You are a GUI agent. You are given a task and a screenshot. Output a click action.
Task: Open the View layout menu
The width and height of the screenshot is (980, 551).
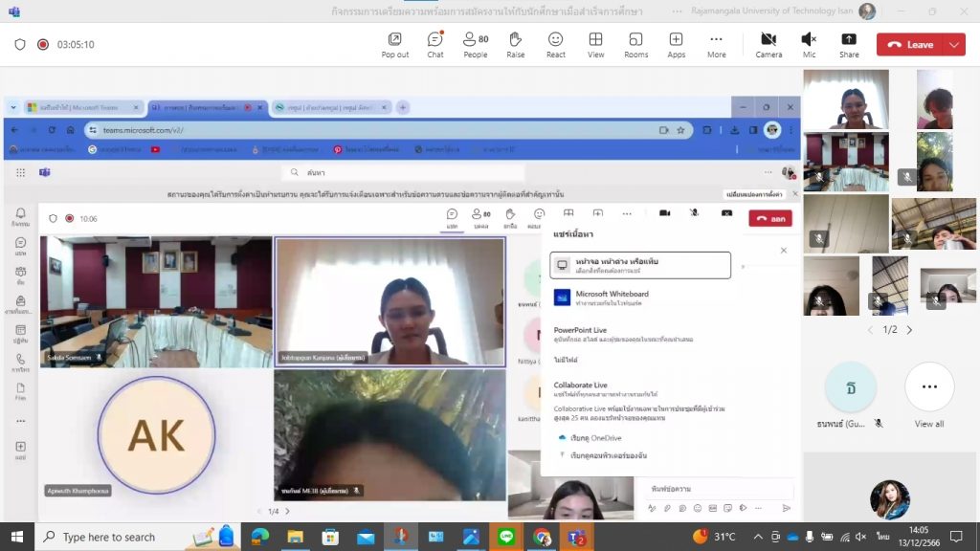pyautogui.click(x=595, y=43)
